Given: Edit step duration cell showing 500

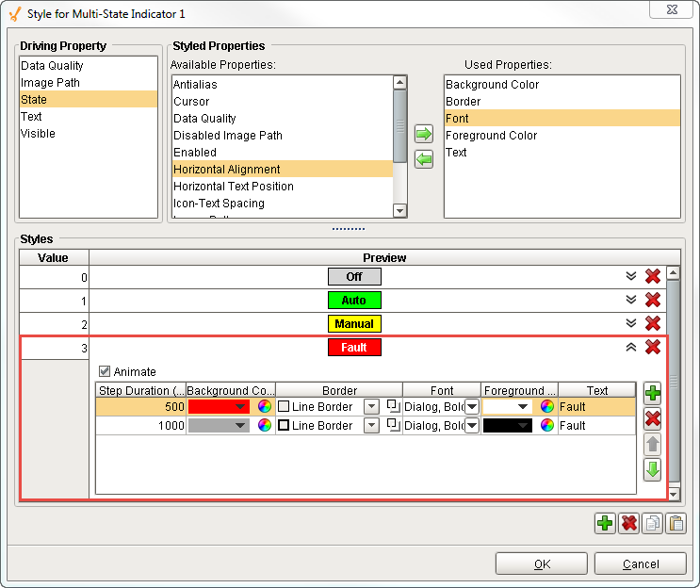Looking at the screenshot, I should point(140,407).
